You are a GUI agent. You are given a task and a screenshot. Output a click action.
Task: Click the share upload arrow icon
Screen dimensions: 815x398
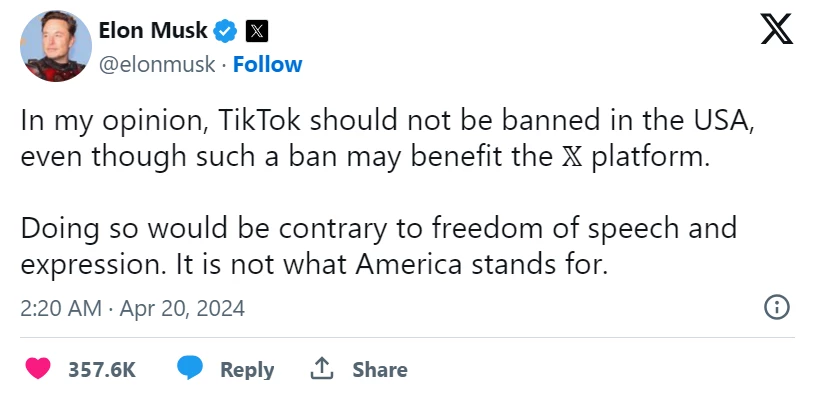321,368
